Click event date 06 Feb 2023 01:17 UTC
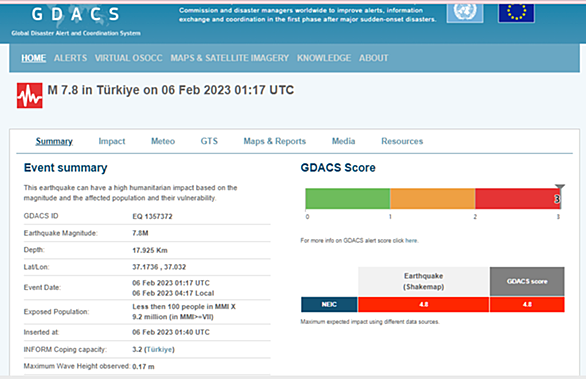This screenshot has width=586, height=379. pyautogui.click(x=171, y=283)
